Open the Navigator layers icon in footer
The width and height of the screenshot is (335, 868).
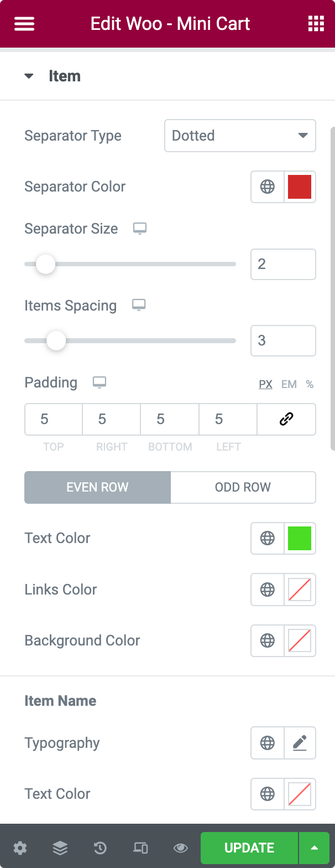[60, 848]
